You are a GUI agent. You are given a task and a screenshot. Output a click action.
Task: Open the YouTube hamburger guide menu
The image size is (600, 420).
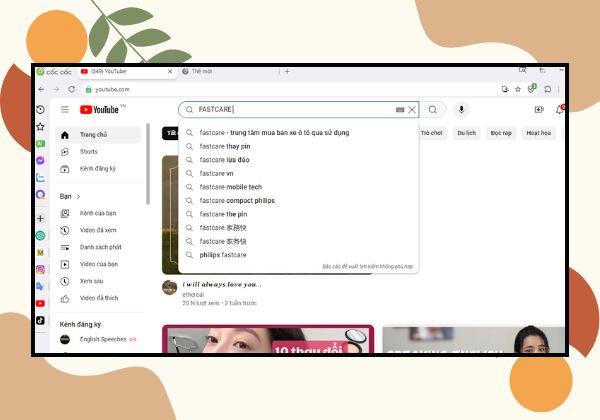coord(65,110)
